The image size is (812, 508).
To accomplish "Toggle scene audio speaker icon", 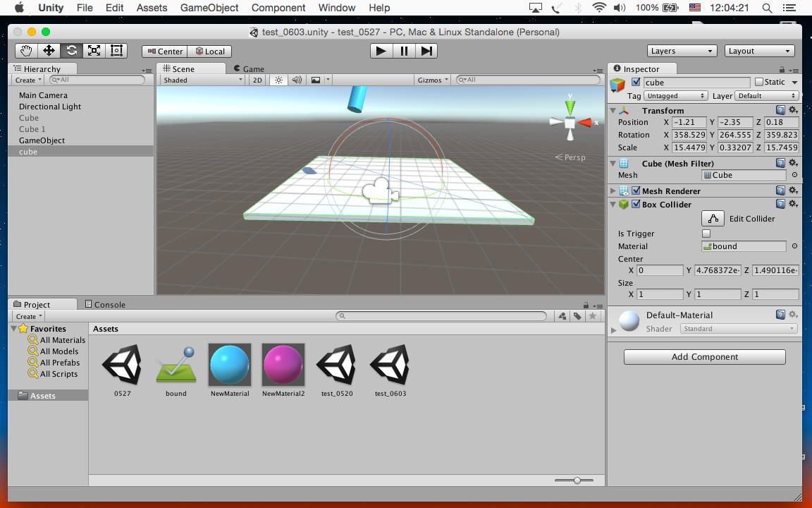I will tap(297, 80).
